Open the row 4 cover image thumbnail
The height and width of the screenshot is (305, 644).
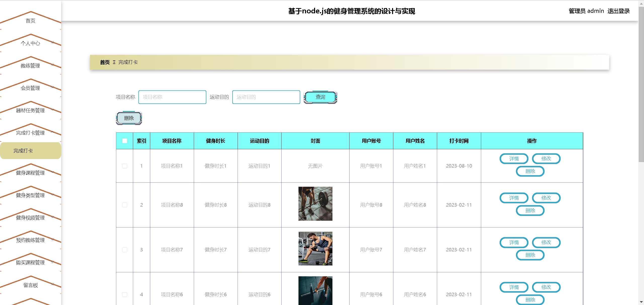tap(315, 291)
